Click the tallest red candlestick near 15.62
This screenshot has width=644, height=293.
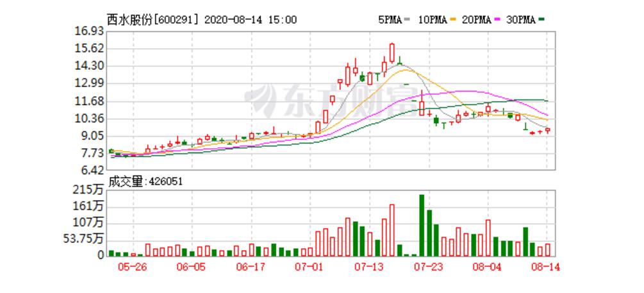point(392,53)
